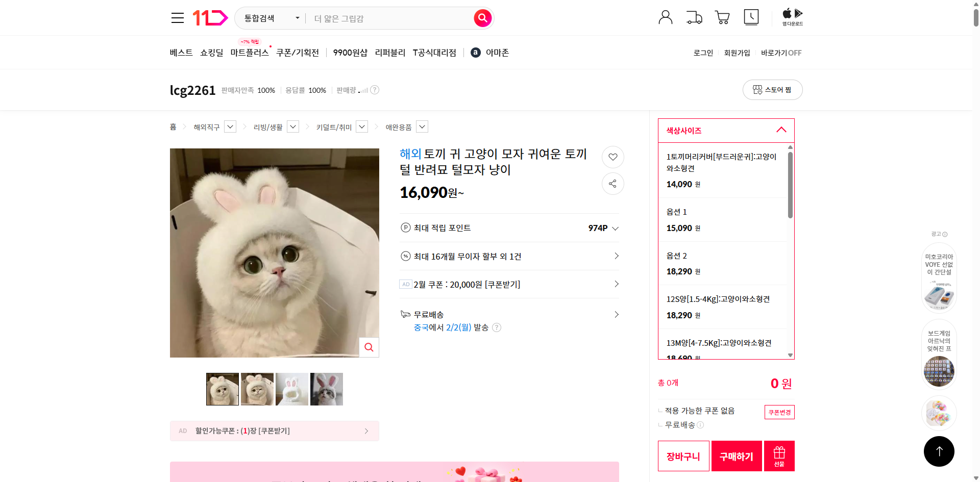This screenshot has width=980, height=482.
Task: Click the share icon next to product title
Action: click(x=612, y=184)
